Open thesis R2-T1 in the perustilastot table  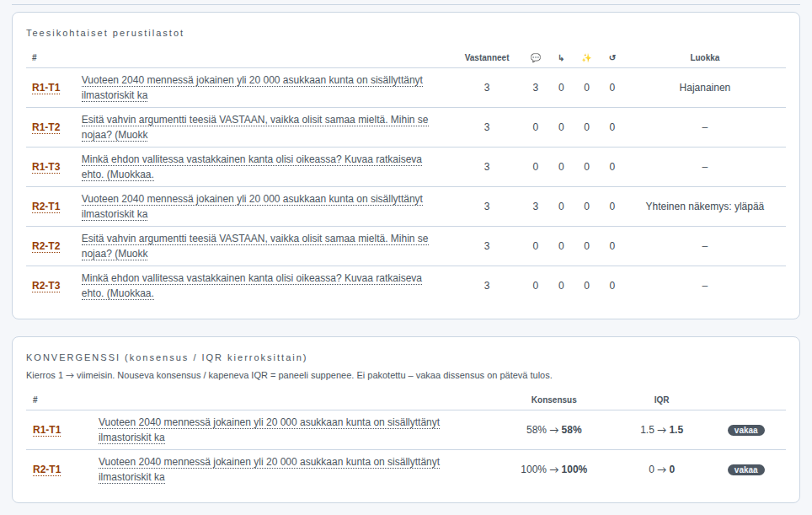coord(46,207)
